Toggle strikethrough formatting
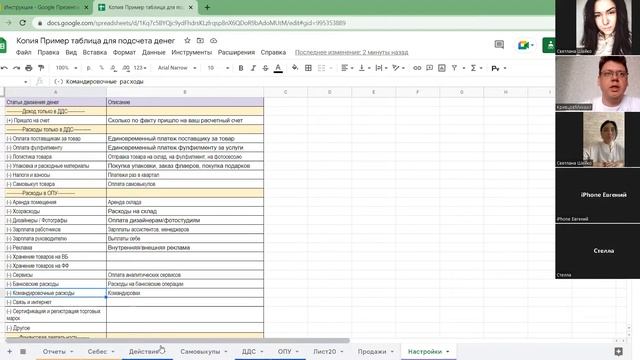 [265, 68]
